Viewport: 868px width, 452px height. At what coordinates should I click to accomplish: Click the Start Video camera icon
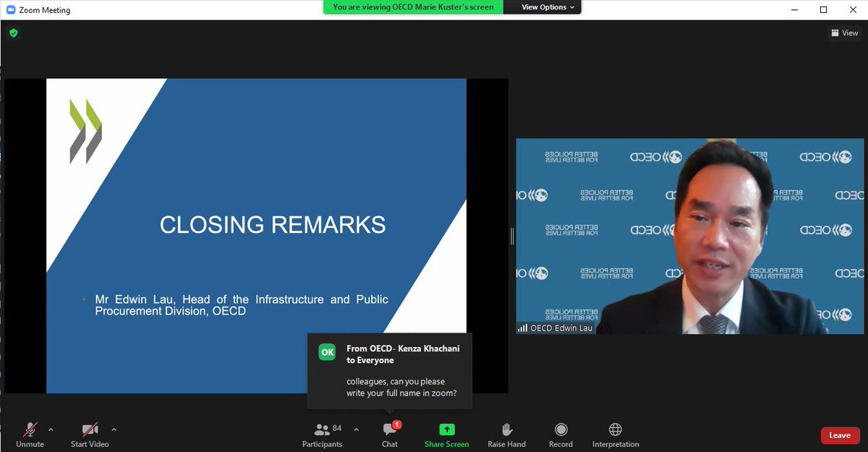90,430
